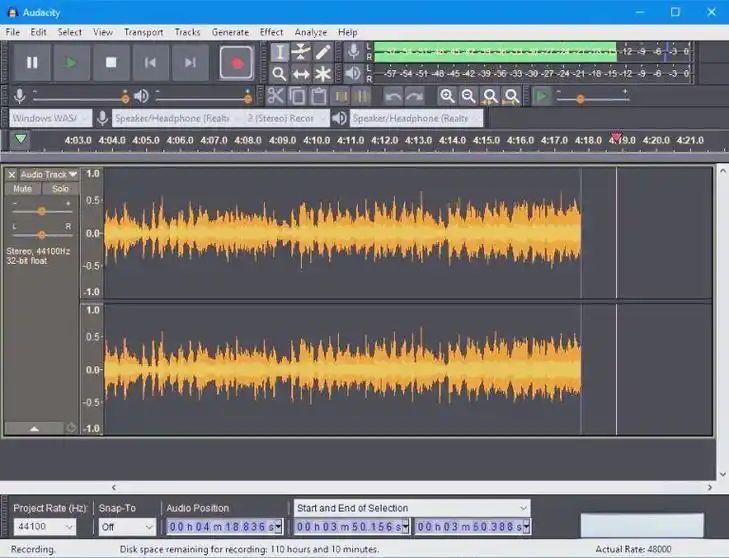Viewport: 729px width, 558px height.
Task: Select the Selection (I-beam) tool
Action: tap(279, 52)
